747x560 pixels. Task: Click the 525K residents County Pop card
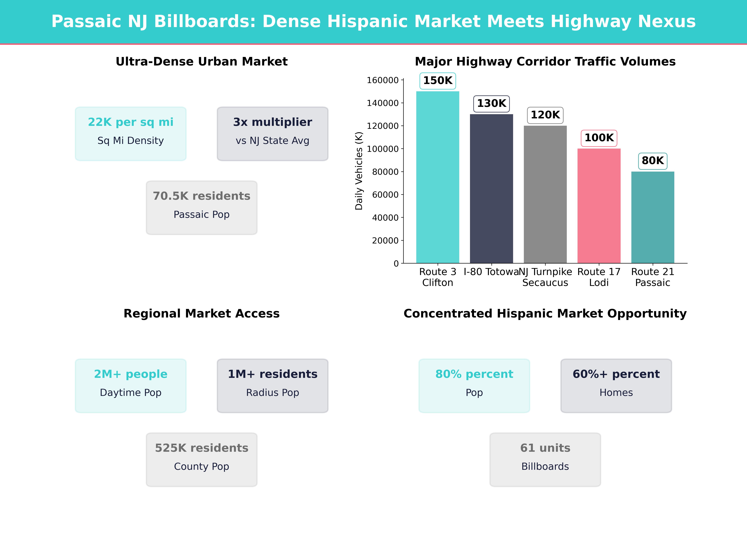[201, 459]
